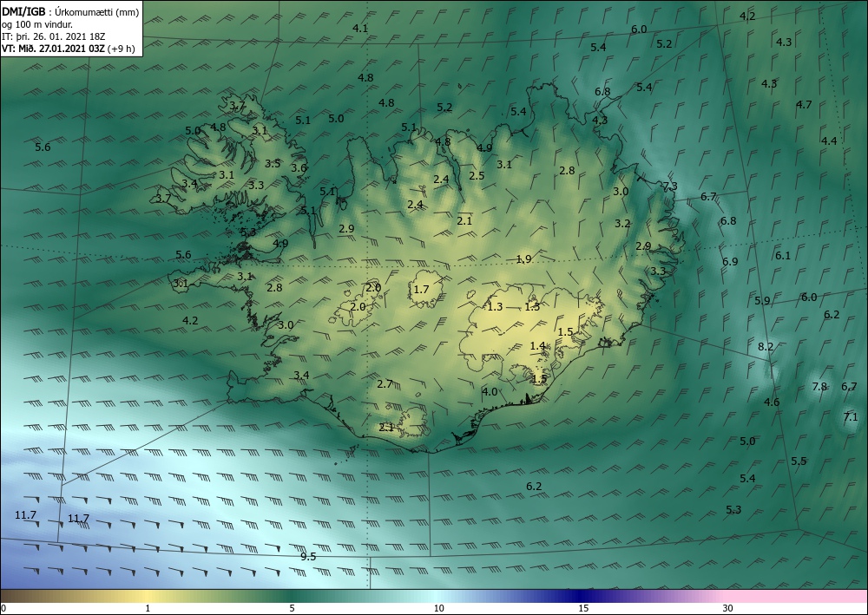Click the 1.9 value on the map

click(523, 259)
